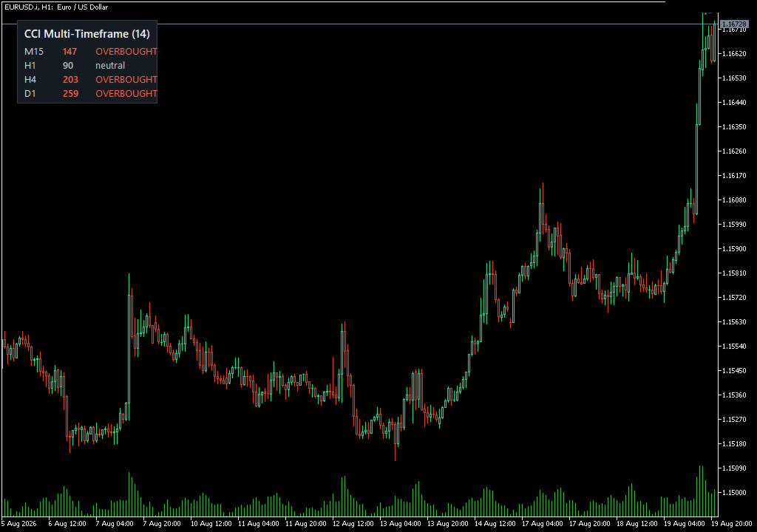Click the H1 row label in CCI panel
Viewport: 757px width, 532px height.
click(30, 65)
